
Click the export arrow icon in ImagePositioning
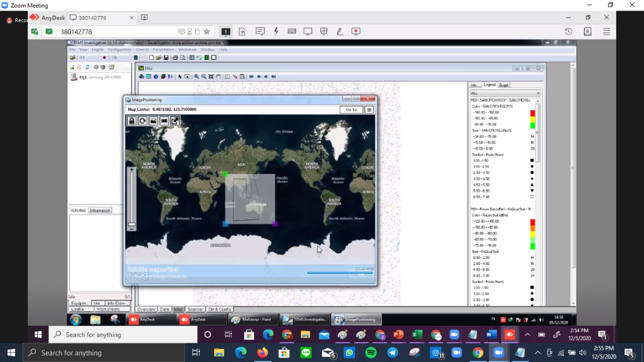[175, 121]
